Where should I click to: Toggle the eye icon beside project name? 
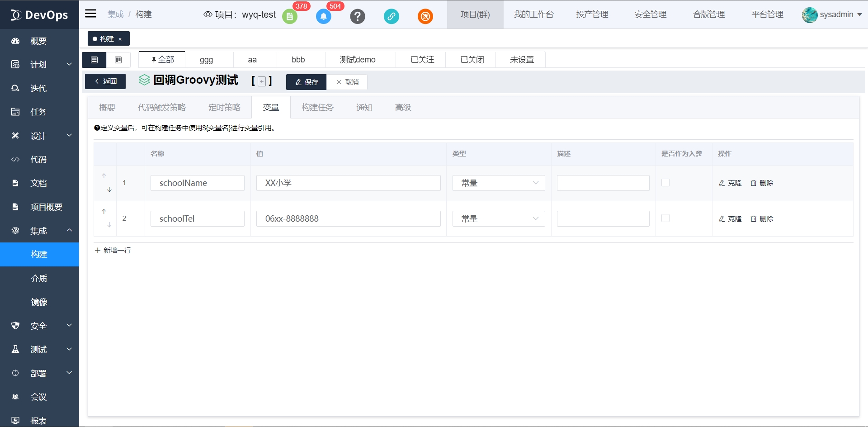[x=208, y=14]
